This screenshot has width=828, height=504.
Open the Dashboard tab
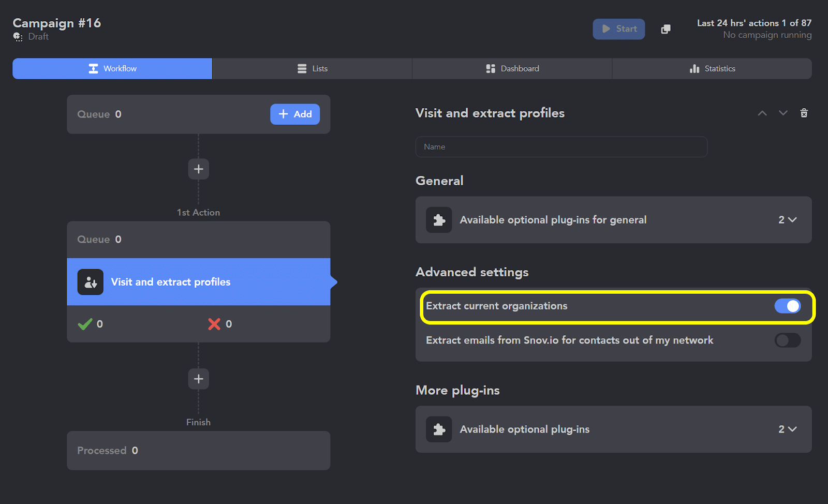pos(512,69)
